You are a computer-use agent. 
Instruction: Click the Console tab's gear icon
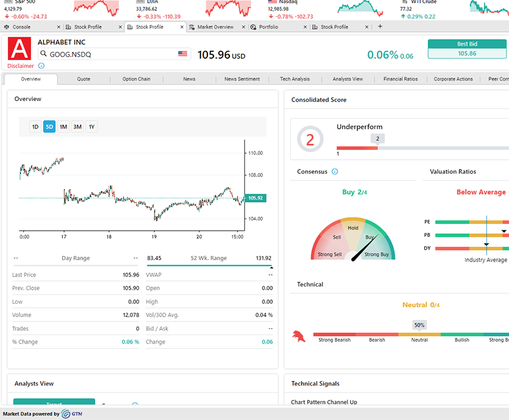(7, 27)
